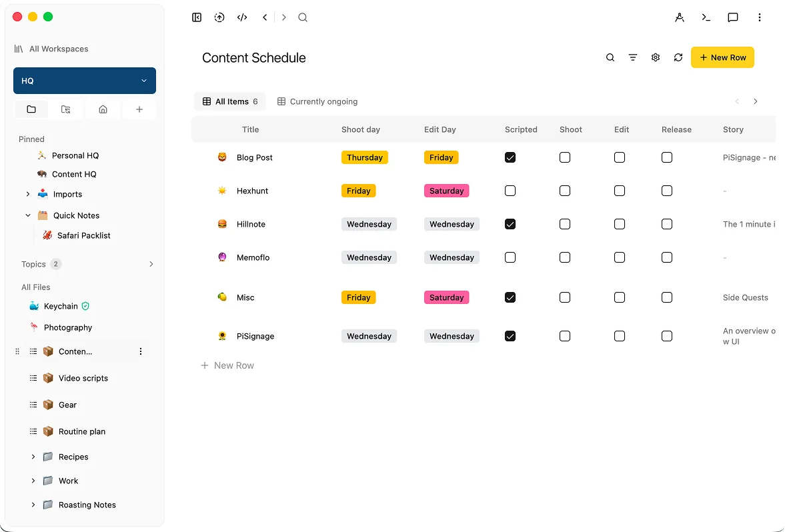The image size is (785, 532).
Task: Check Shoot for Blog Post
Action: coord(565,157)
